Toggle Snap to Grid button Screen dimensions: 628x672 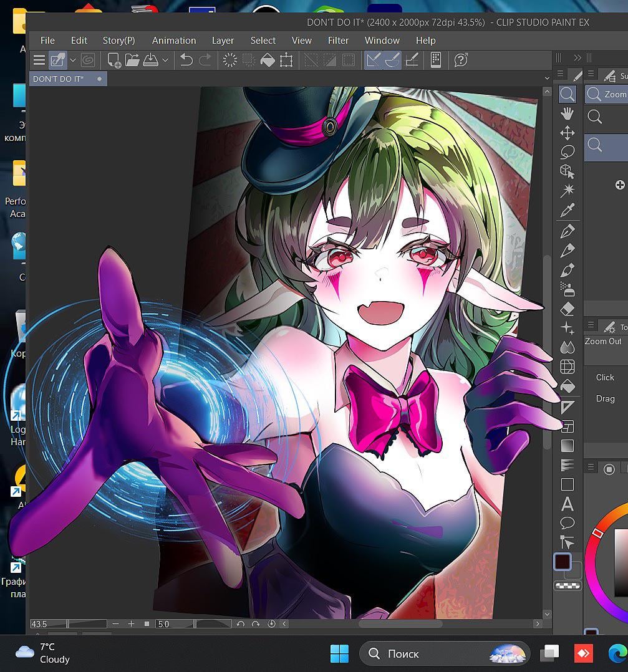[x=412, y=60]
